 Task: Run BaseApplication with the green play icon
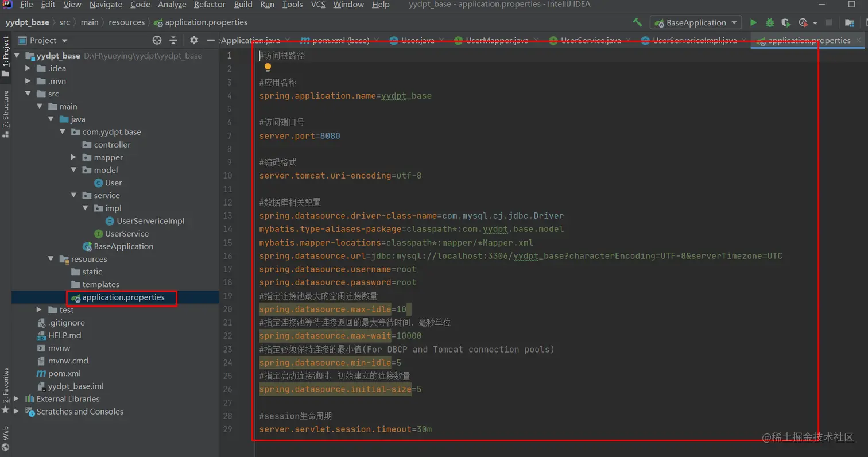(753, 22)
